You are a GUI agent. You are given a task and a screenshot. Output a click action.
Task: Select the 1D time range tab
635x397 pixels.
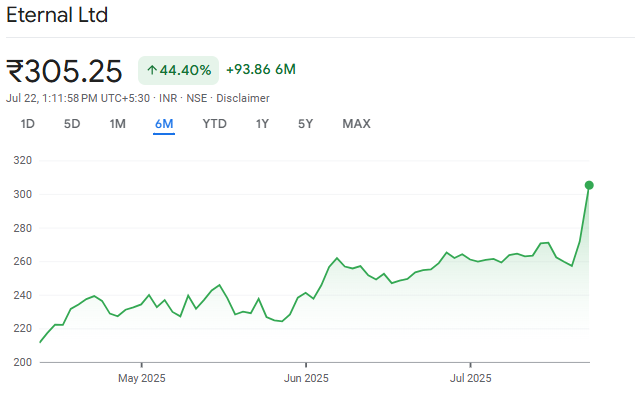coord(28,124)
